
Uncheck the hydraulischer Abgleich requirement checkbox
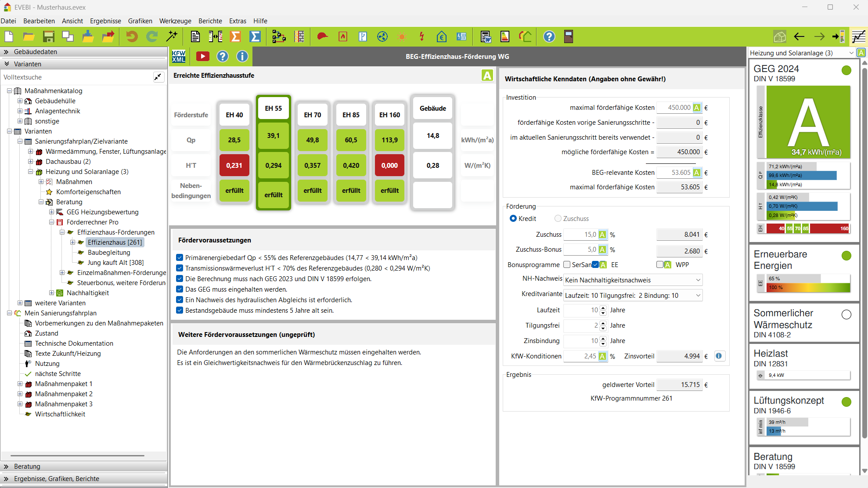point(180,300)
